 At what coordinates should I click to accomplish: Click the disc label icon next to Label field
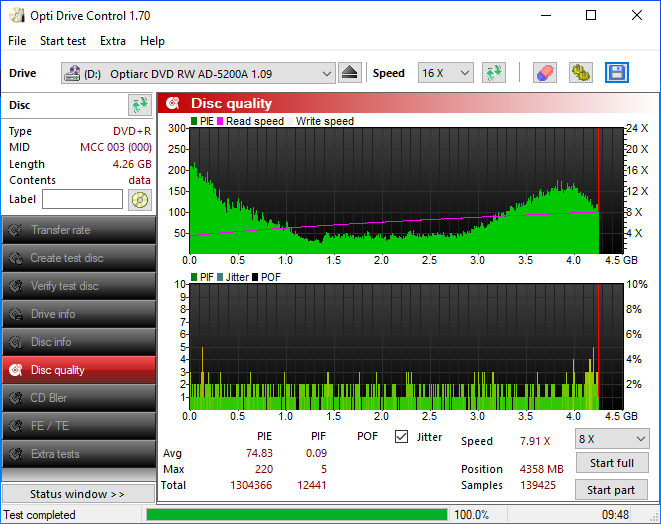tap(140, 200)
